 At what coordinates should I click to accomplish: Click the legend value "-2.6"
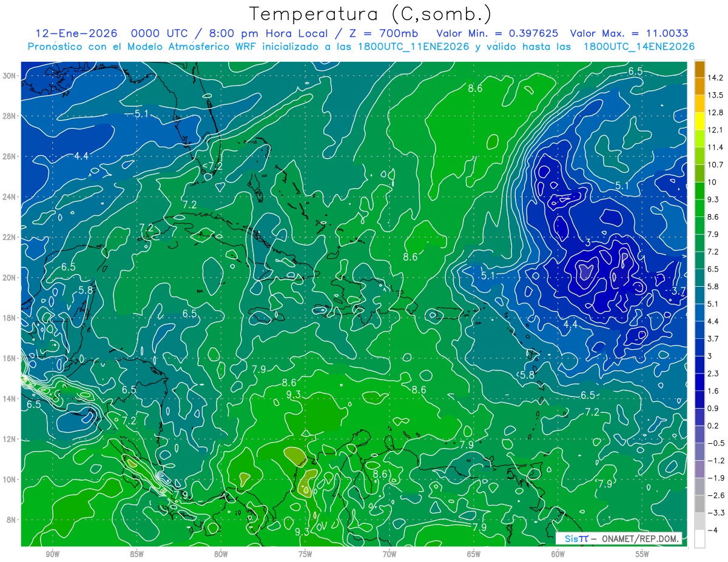715,495
